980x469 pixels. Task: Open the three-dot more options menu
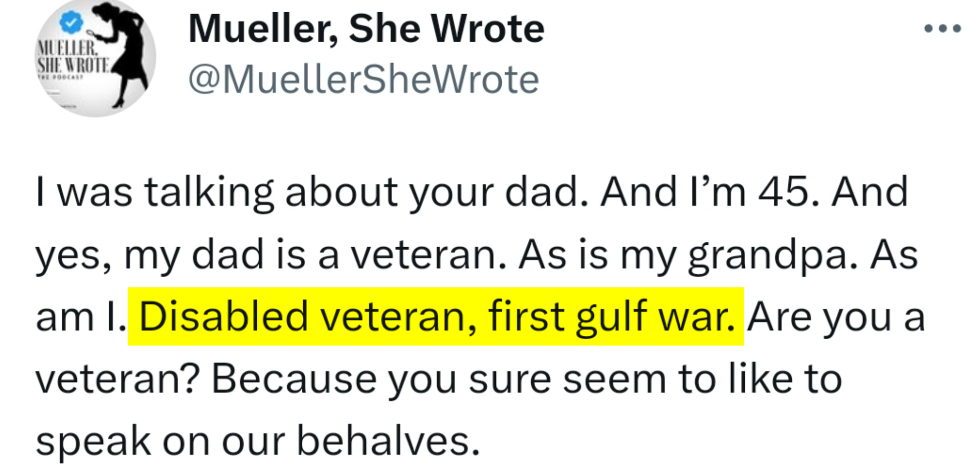pos(942,28)
